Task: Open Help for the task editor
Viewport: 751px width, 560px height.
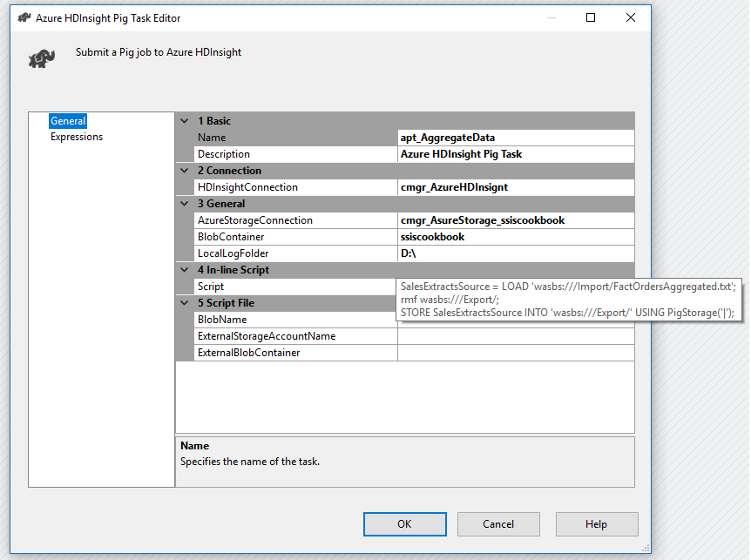Action: tap(596, 524)
